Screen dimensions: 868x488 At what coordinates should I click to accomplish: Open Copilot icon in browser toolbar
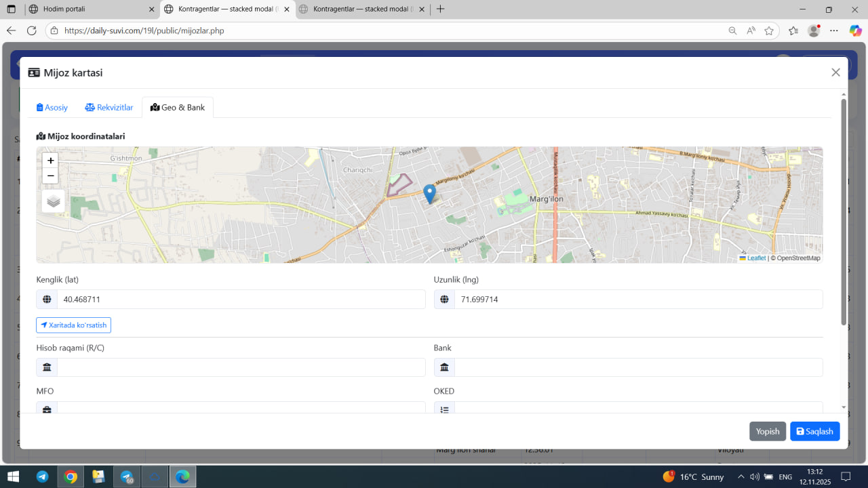855,30
